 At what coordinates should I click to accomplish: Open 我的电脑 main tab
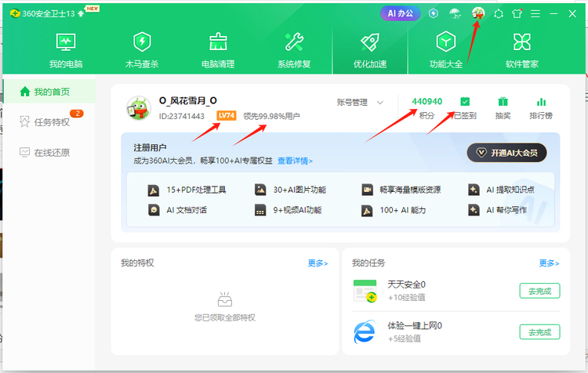(66, 50)
